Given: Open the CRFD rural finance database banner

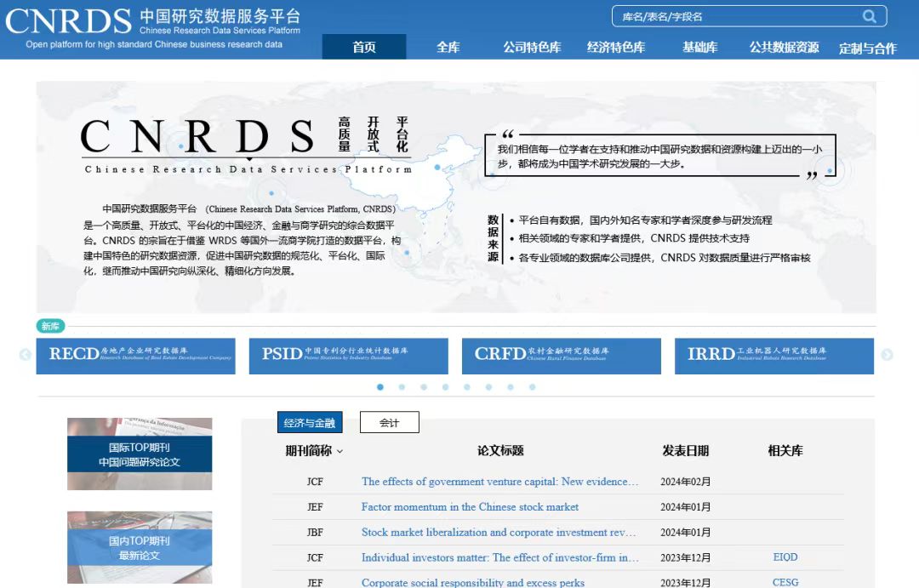Looking at the screenshot, I should tap(561, 356).
